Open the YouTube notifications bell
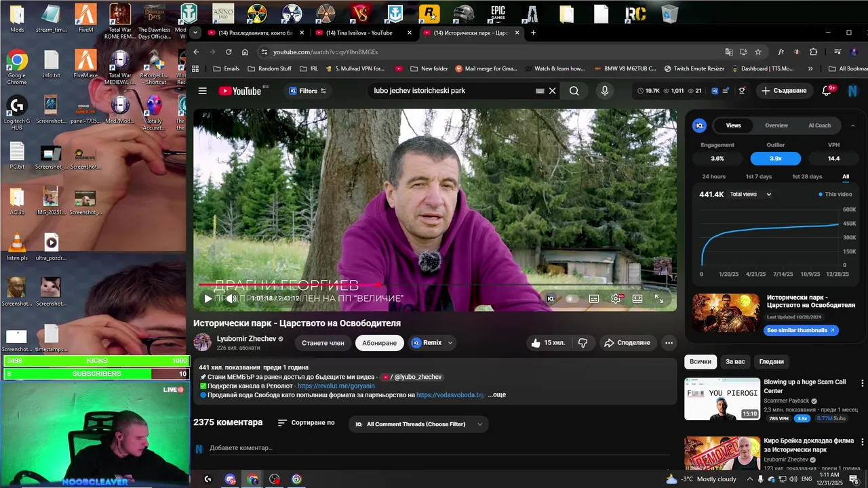This screenshot has width=868, height=488. 827,91
